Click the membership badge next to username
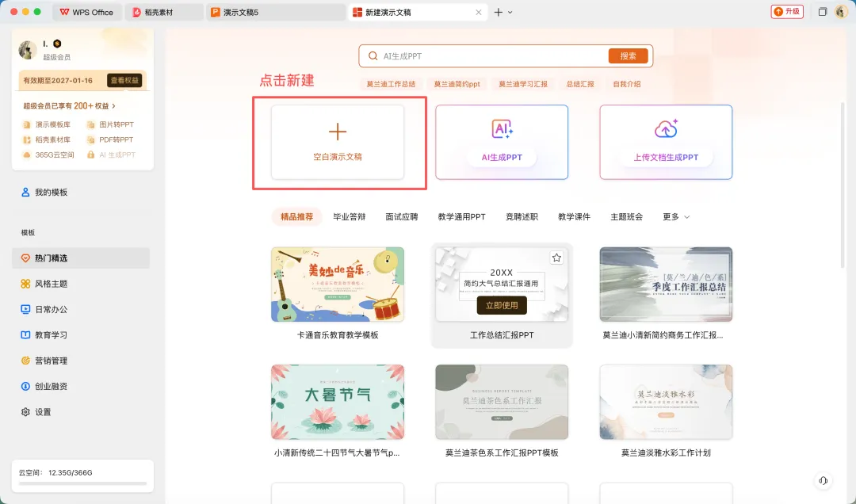This screenshot has height=504, width=856. point(57,44)
